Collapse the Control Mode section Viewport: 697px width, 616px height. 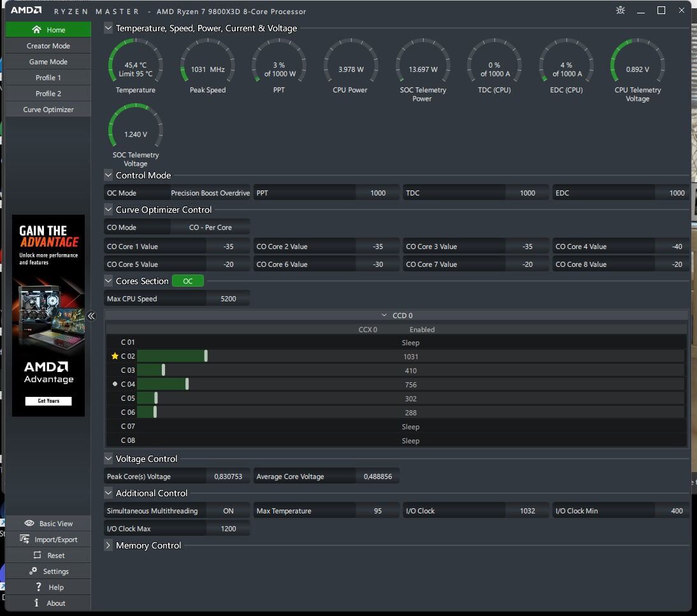[108, 175]
